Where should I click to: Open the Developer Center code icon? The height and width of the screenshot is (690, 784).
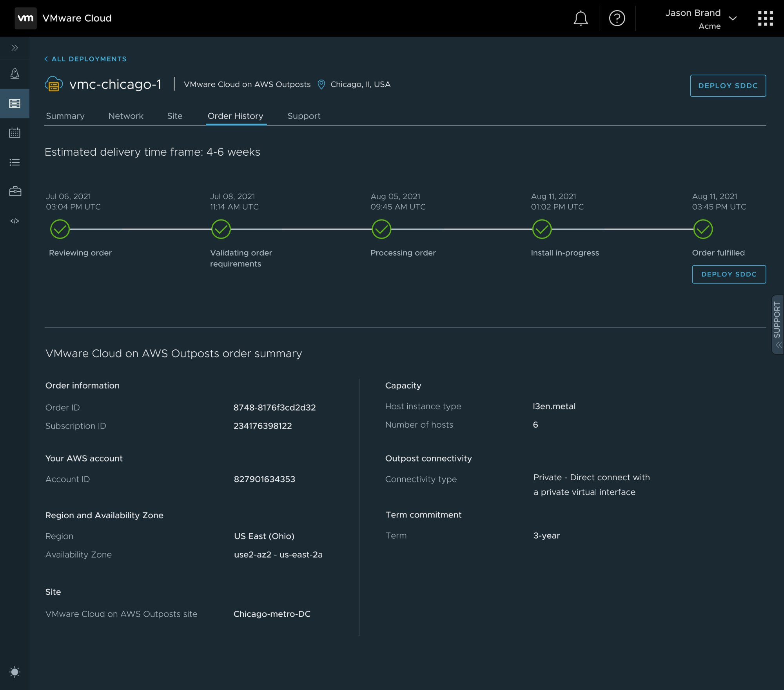tap(15, 220)
